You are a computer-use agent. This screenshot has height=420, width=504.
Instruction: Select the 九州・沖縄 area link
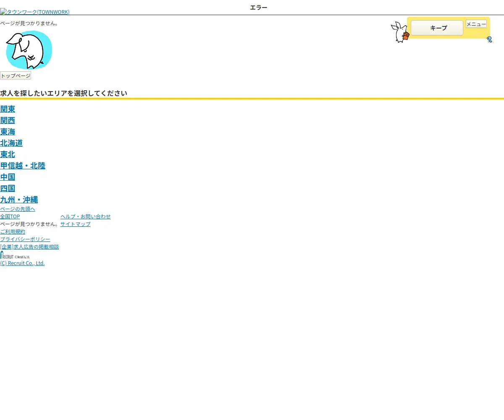pos(19,200)
